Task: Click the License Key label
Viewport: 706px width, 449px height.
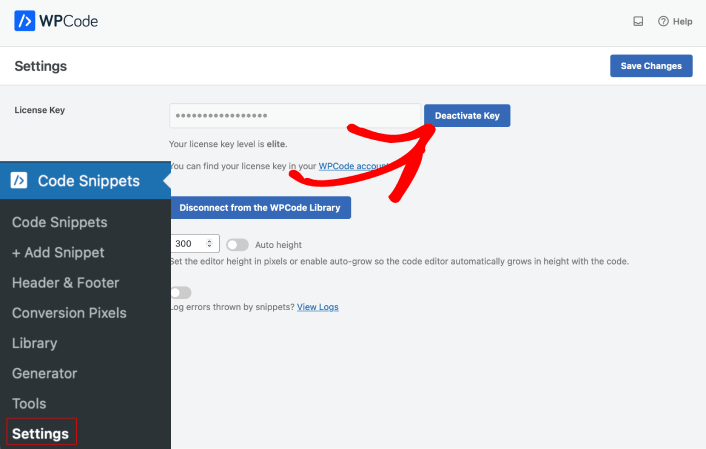Action: pyautogui.click(x=40, y=110)
